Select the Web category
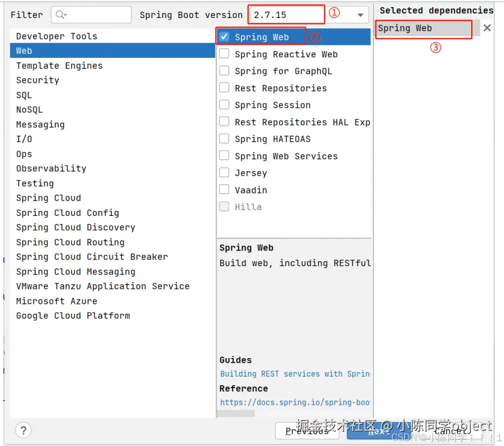The image size is (504, 446). pyautogui.click(x=113, y=51)
